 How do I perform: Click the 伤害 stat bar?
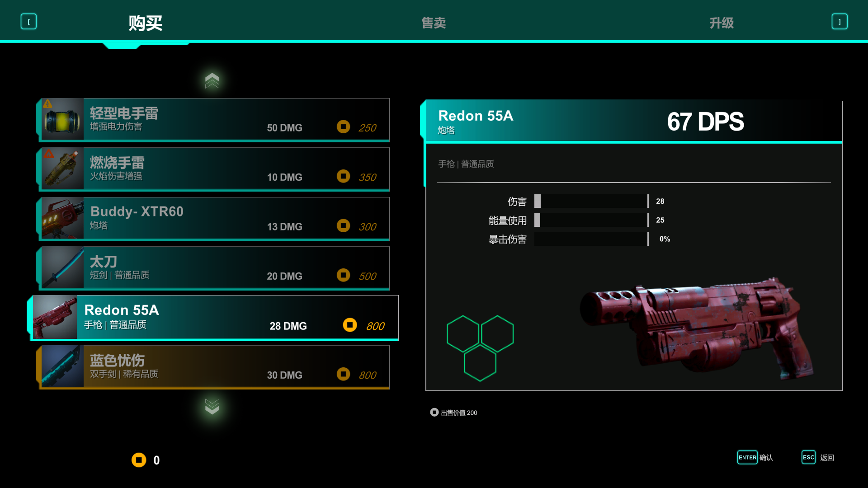pyautogui.click(x=591, y=201)
